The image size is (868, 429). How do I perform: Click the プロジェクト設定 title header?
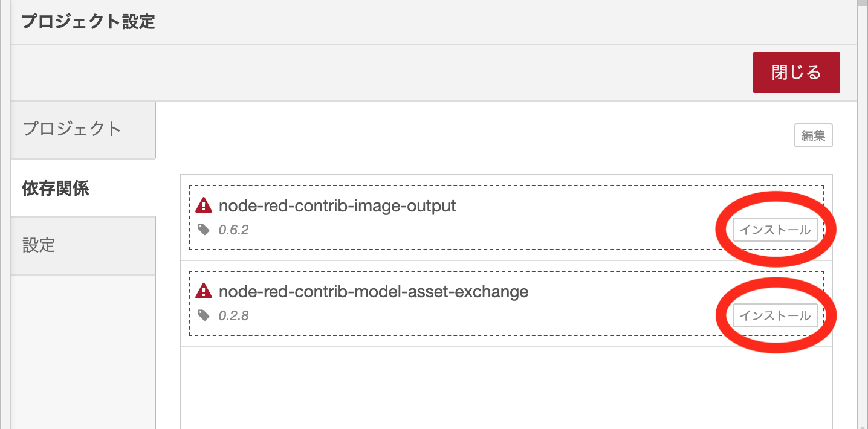pyautogui.click(x=88, y=22)
